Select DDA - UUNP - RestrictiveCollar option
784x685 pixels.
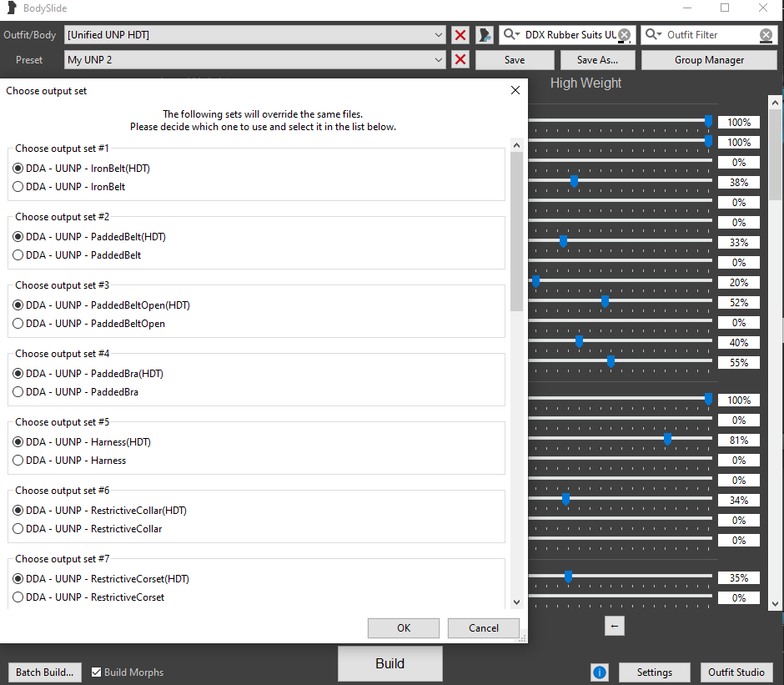click(x=18, y=529)
